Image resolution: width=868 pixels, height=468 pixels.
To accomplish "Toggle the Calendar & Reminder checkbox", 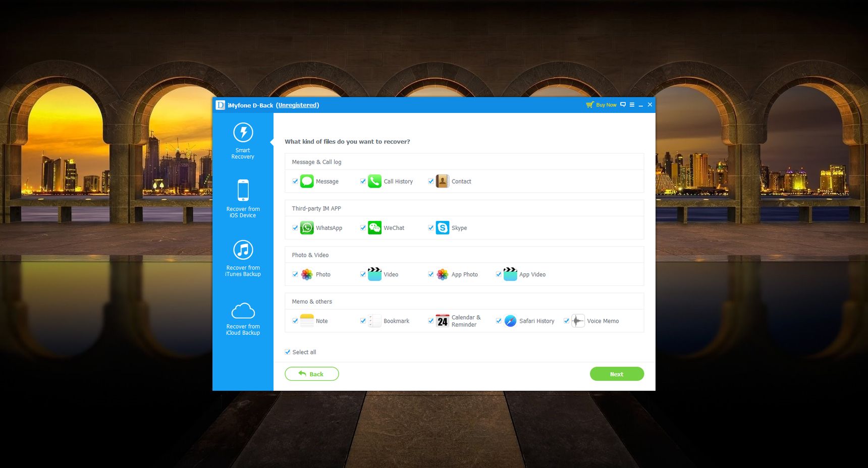I will click(x=430, y=321).
